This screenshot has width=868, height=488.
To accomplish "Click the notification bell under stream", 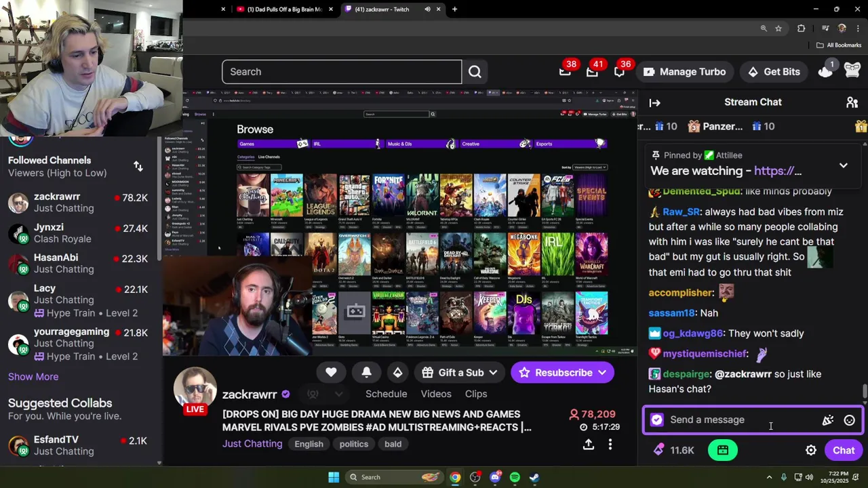I will tap(366, 372).
